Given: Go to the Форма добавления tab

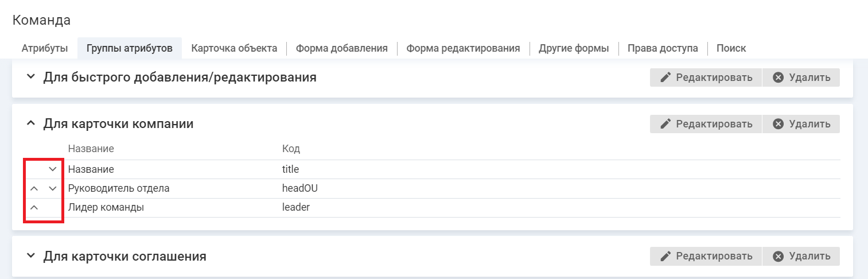Looking at the screenshot, I should (341, 48).
